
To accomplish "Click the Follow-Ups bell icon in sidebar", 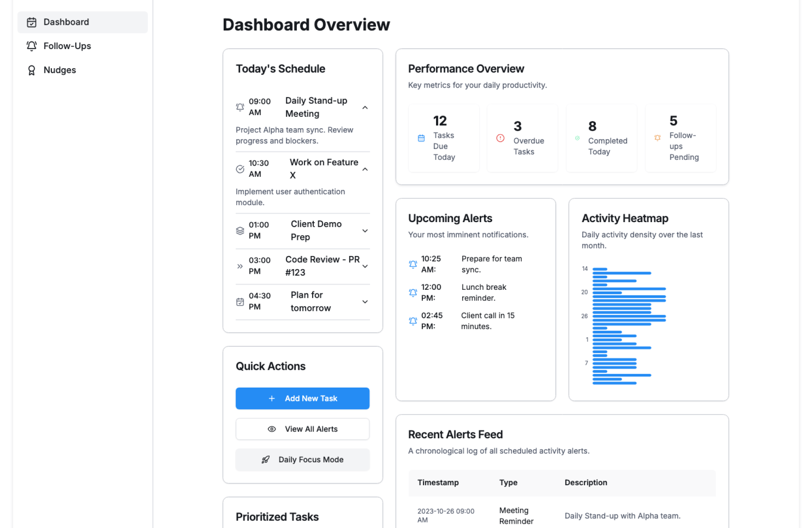I will pyautogui.click(x=32, y=46).
